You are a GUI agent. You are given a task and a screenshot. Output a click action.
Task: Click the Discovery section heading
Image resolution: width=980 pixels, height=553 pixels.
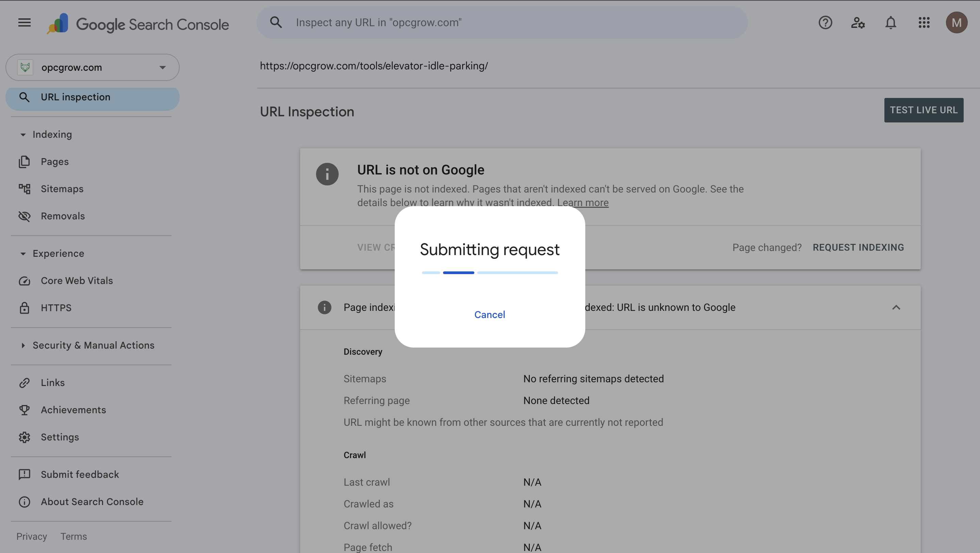pos(363,352)
